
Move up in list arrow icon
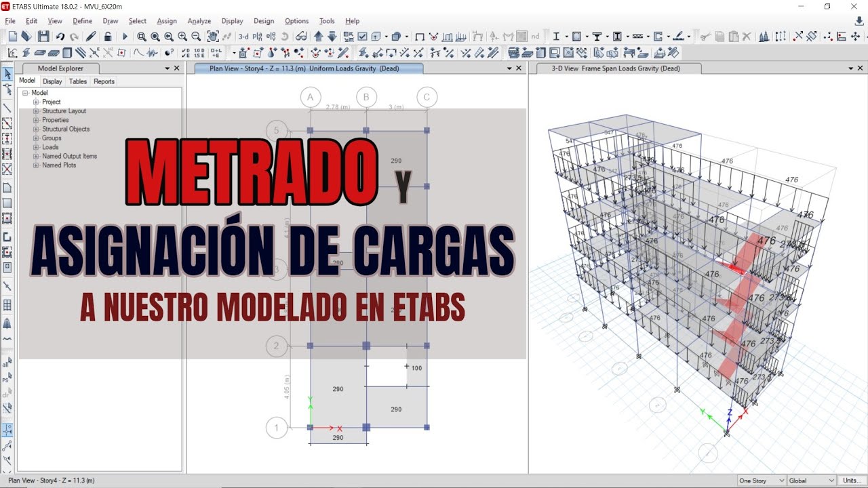[318, 36]
